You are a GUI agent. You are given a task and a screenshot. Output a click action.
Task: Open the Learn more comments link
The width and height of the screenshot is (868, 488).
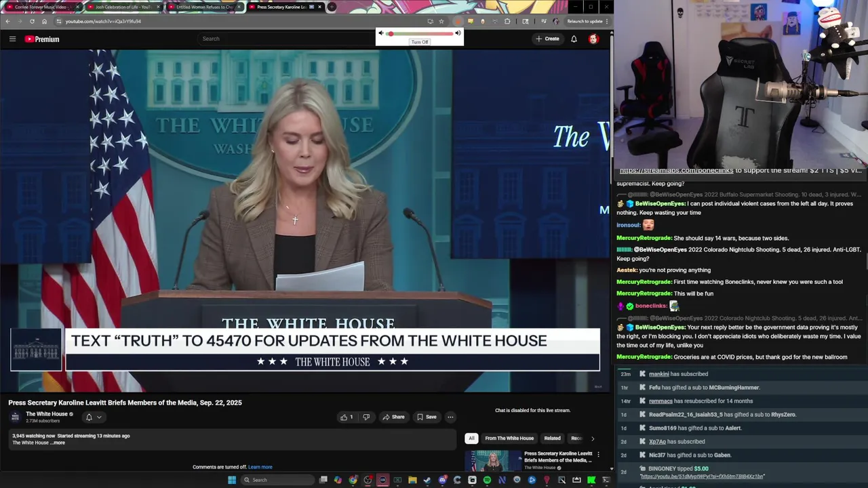coord(260,467)
